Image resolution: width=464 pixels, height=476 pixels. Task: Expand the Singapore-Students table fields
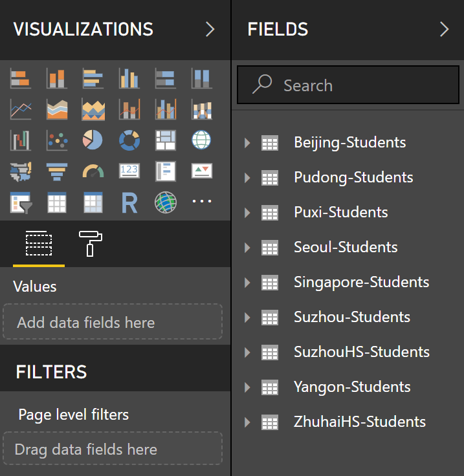coord(247,283)
